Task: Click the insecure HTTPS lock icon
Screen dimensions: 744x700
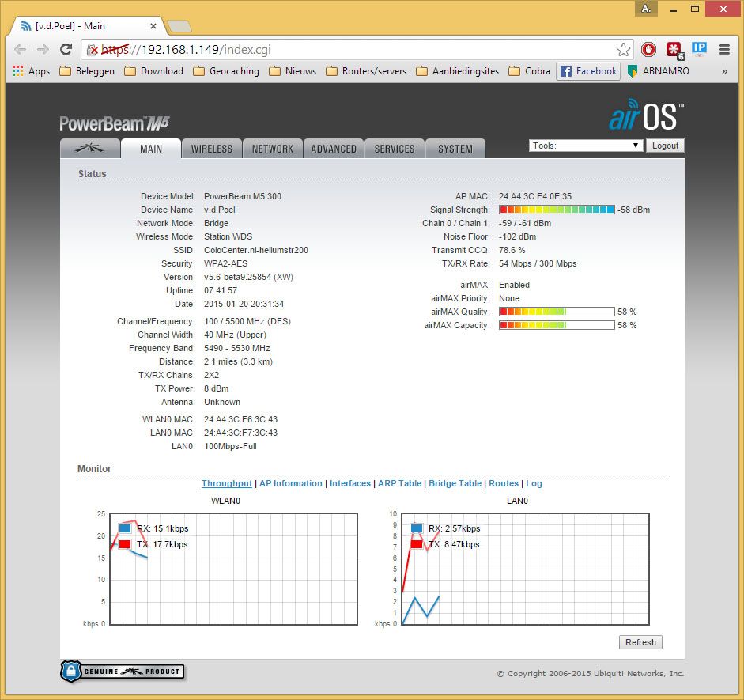Action: pyautogui.click(x=94, y=50)
